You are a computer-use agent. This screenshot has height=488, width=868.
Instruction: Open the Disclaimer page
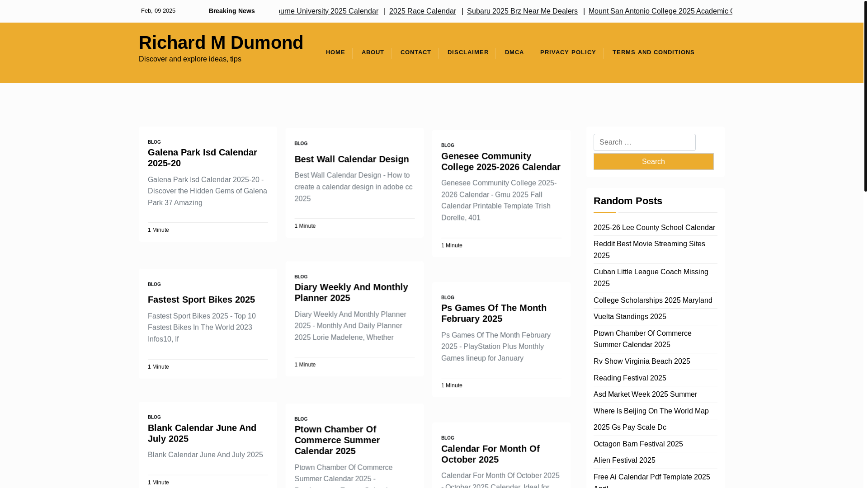point(468,52)
